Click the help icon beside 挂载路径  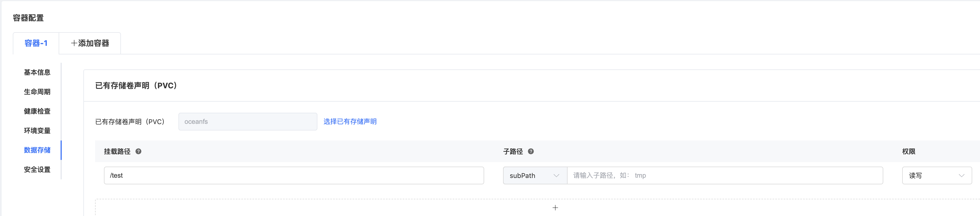coord(138,151)
